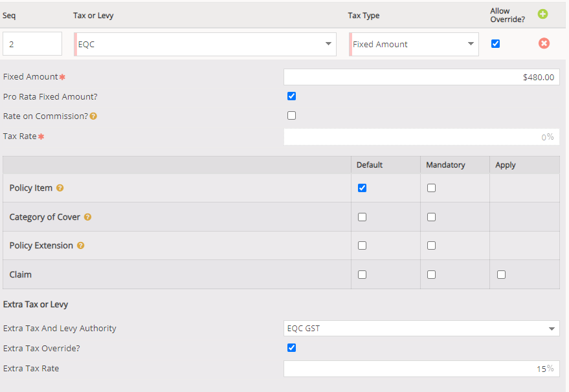Open help icon next to Rate on Commission
The width and height of the screenshot is (569, 392).
point(93,116)
